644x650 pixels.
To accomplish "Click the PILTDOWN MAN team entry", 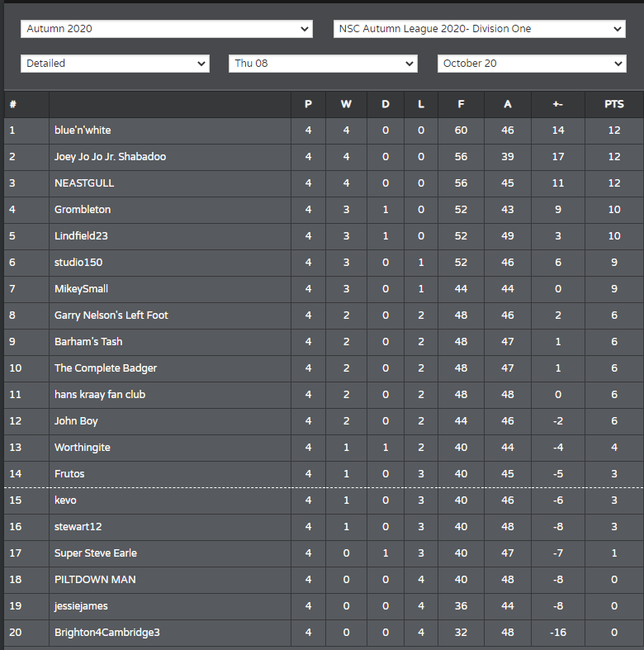I will [x=95, y=580].
